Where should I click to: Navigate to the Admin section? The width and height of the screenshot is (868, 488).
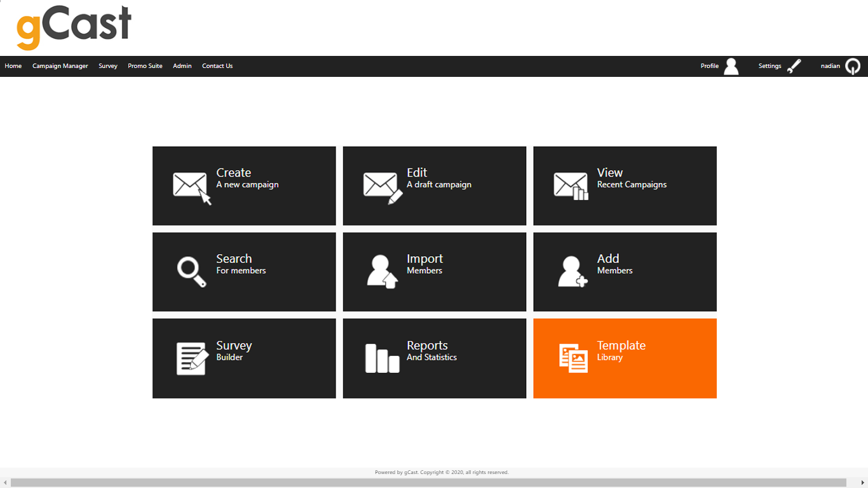pyautogui.click(x=182, y=66)
